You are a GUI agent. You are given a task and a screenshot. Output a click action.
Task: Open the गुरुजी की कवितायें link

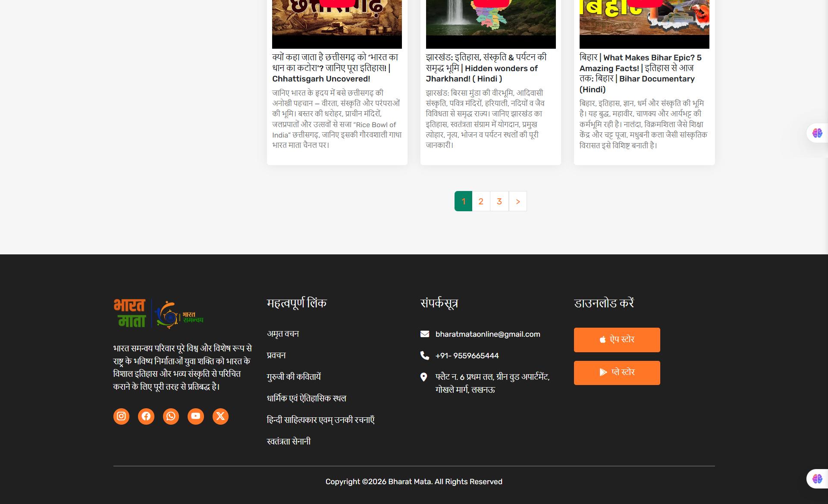294,377
